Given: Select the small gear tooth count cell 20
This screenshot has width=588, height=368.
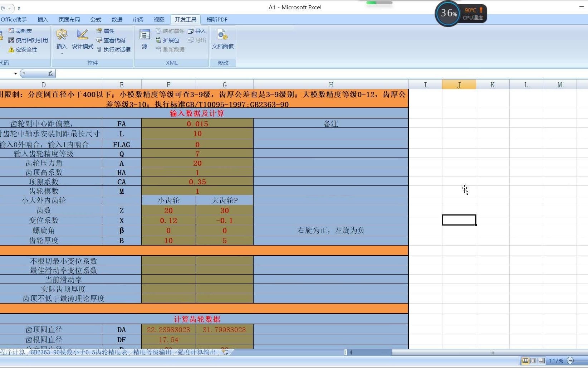Looking at the screenshot, I should (x=168, y=210).
